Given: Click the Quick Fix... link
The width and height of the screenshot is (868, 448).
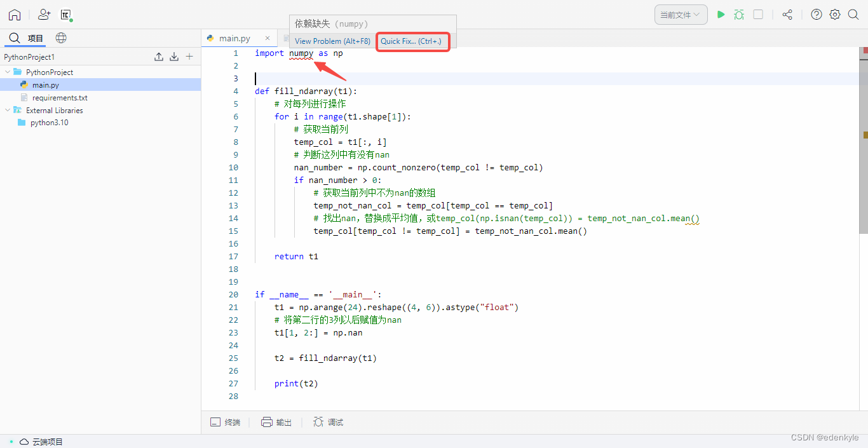Looking at the screenshot, I should coord(411,41).
